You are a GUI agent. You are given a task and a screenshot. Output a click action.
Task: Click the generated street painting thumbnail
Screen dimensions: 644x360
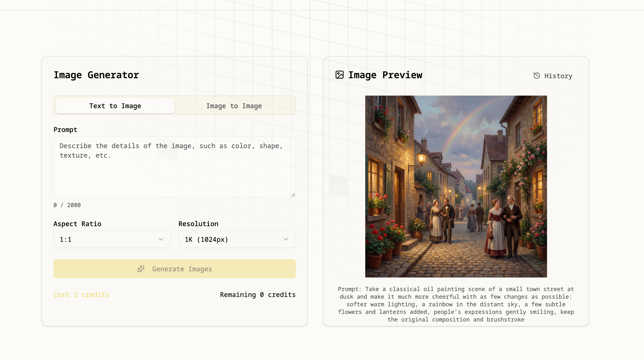456,186
